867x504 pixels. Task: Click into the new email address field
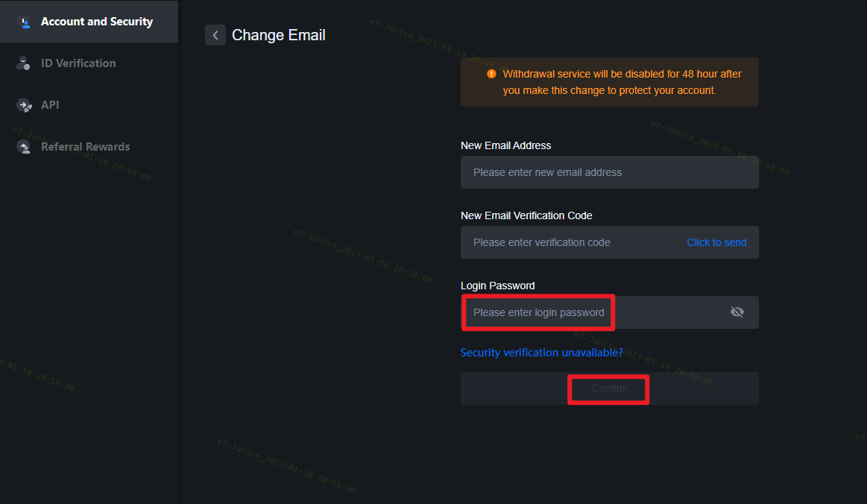(609, 172)
